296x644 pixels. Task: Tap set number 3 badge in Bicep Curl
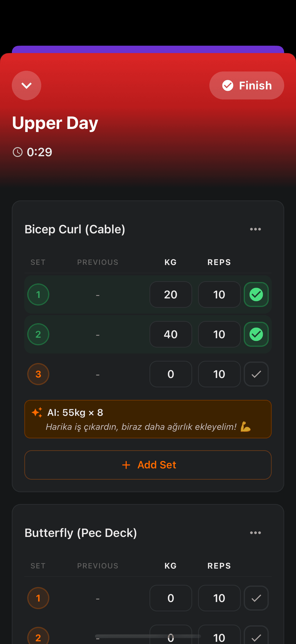click(38, 374)
